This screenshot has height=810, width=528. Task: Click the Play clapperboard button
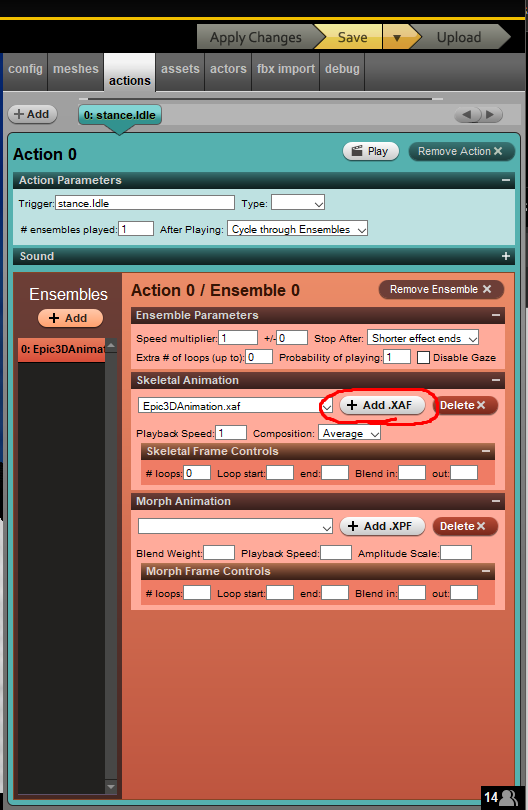point(370,151)
